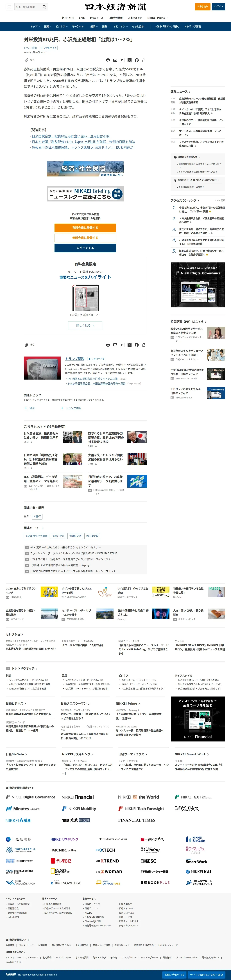Click the mail icon at article end
This screenshot has height=980, width=231.
coord(115,345)
